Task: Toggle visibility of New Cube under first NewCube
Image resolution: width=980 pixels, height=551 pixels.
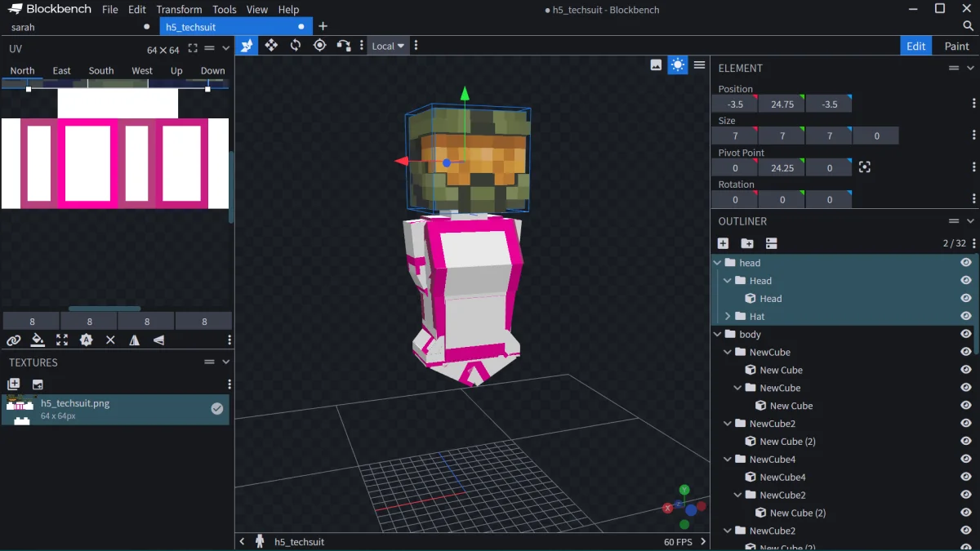Action: tap(966, 371)
